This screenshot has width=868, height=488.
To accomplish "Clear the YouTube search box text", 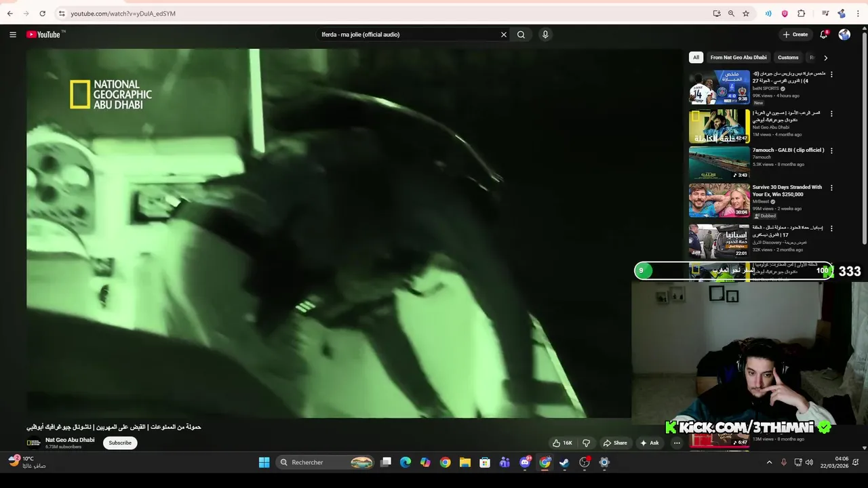I will [x=504, y=35].
